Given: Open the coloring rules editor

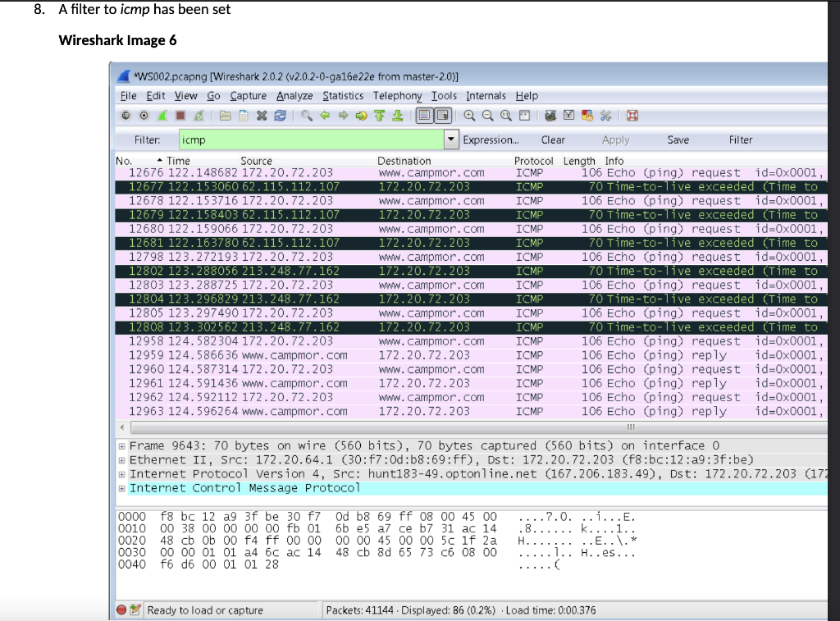Looking at the screenshot, I should (586, 116).
